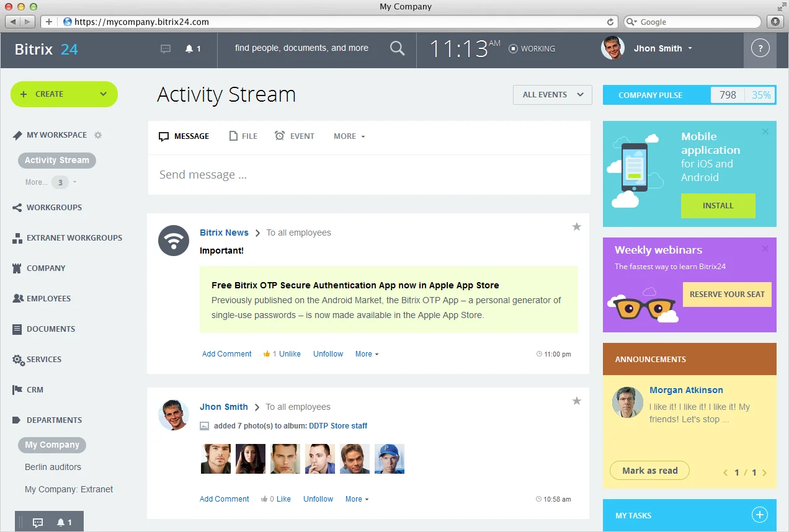Open chat icon in bottom bar

(38, 523)
